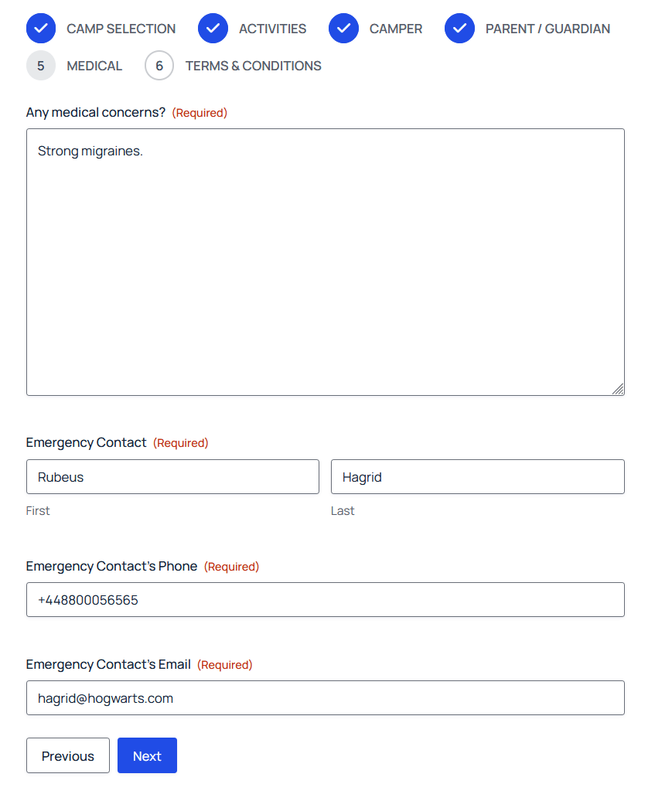Click the Next button
Viewport: 672px width, 801px height.
coord(147,755)
